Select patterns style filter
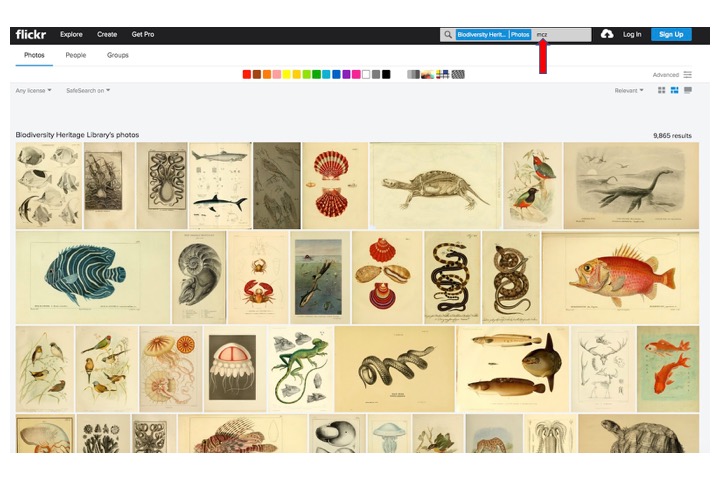This screenshot has height=480, width=720. click(x=458, y=74)
